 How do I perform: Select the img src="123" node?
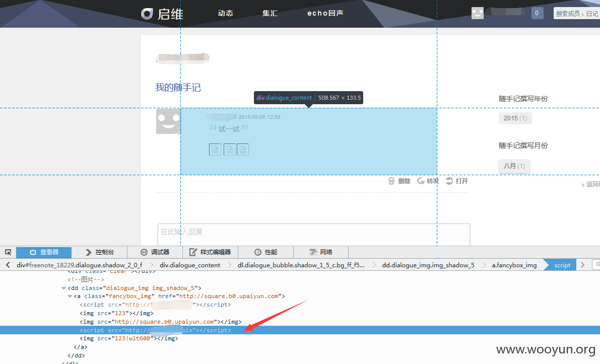click(116, 313)
